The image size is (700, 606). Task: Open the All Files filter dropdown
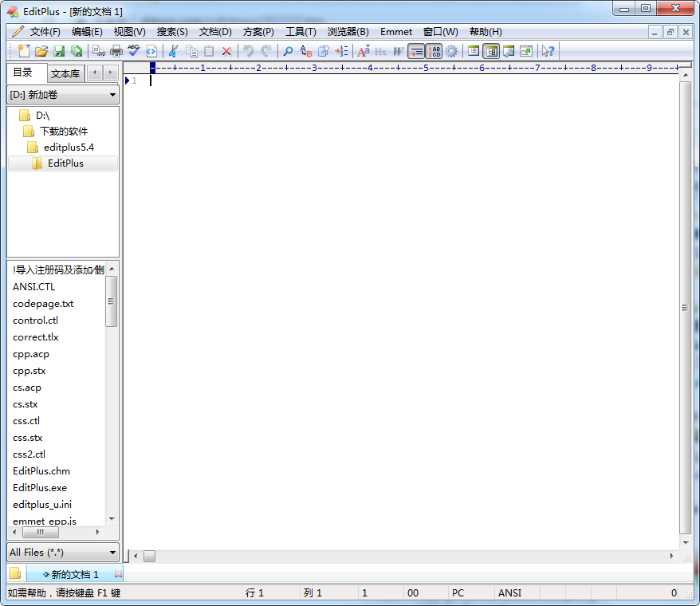[x=63, y=552]
